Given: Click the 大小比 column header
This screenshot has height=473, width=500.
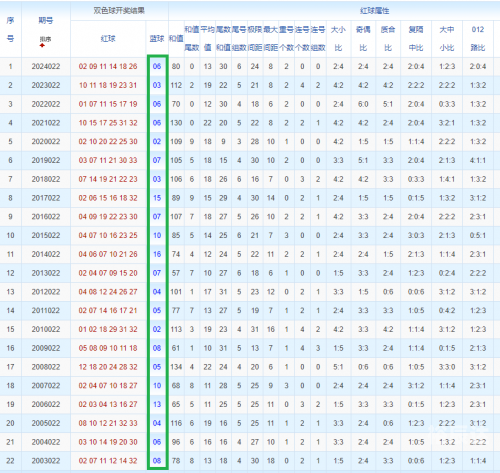Looking at the screenshot, I should coord(338,39).
